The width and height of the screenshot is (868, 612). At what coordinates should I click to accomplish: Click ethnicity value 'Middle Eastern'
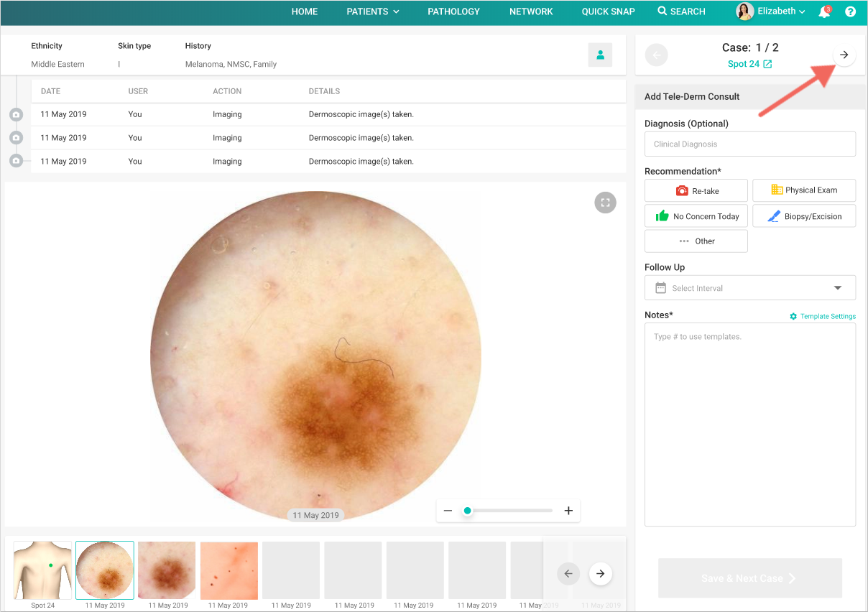coord(57,64)
